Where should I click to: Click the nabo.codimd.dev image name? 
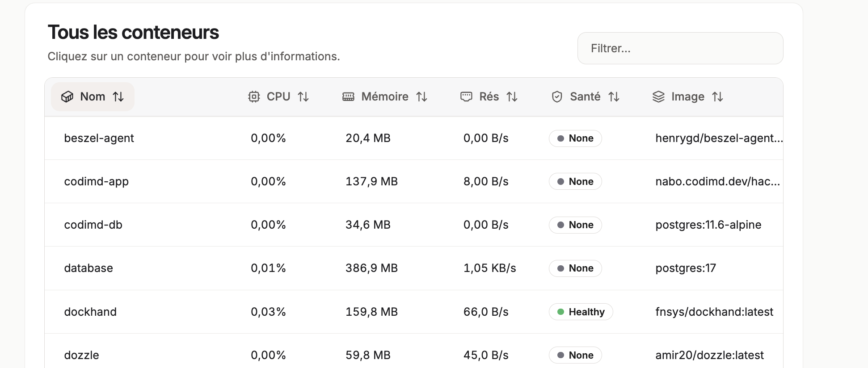point(717,181)
